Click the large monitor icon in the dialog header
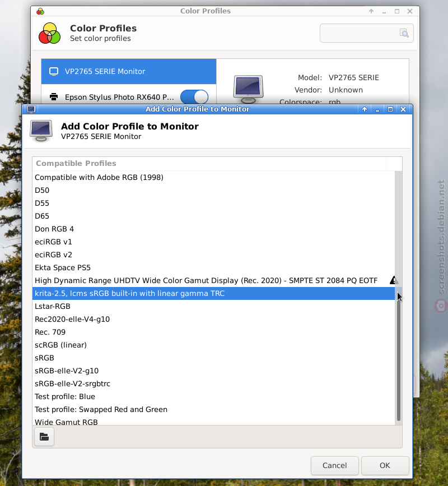This screenshot has height=486, width=448. click(41, 131)
